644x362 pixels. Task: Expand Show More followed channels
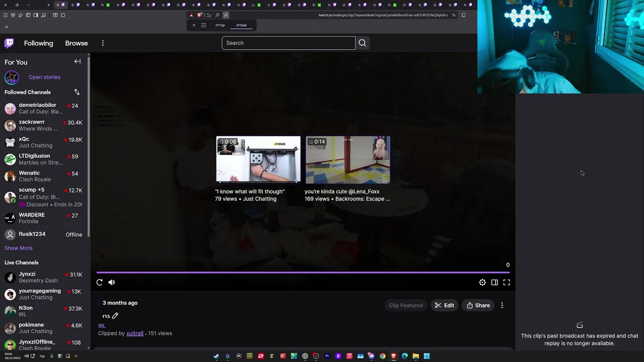click(19, 248)
